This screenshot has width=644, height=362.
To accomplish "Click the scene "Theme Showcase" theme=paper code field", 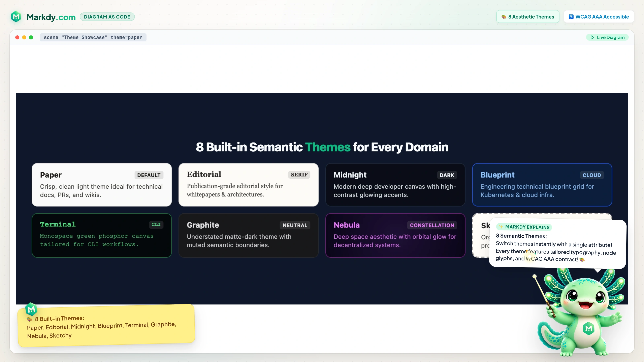I will click(x=93, y=37).
